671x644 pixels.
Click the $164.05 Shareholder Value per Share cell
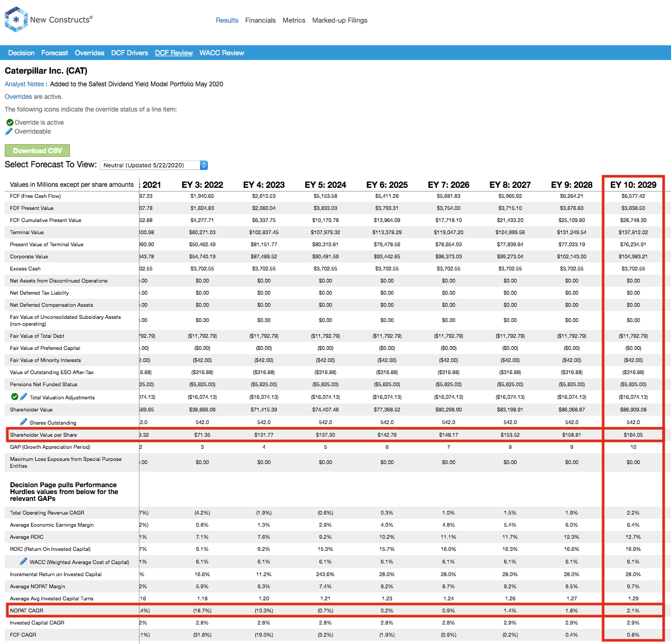633,435
